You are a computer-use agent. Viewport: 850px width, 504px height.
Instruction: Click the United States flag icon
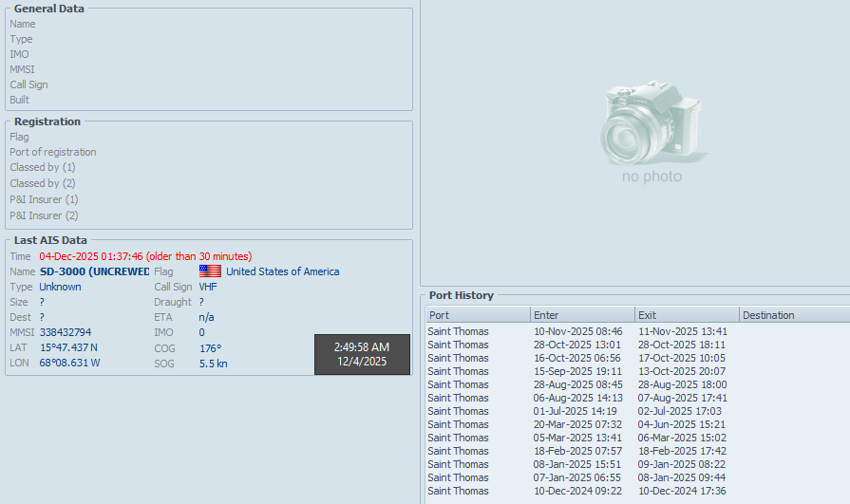pyautogui.click(x=210, y=271)
